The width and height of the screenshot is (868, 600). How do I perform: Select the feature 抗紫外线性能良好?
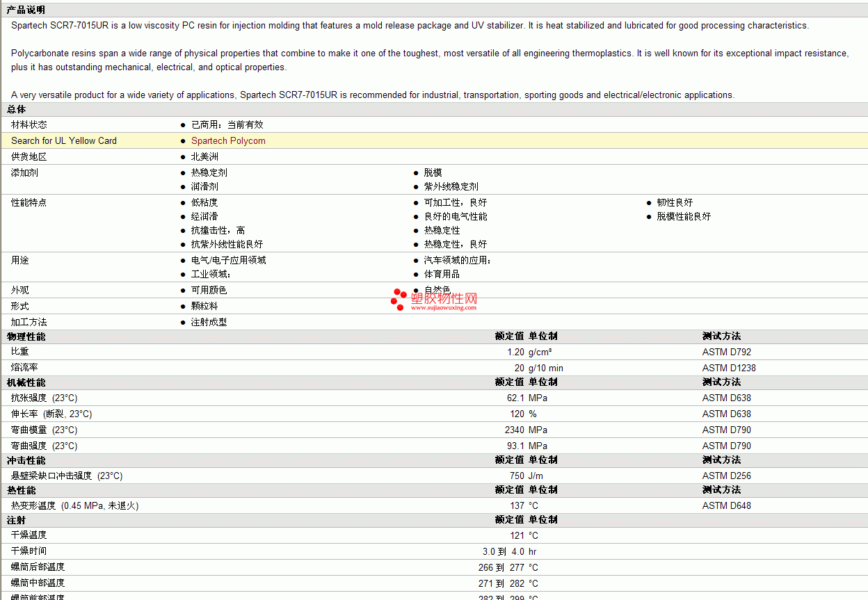[x=227, y=244]
